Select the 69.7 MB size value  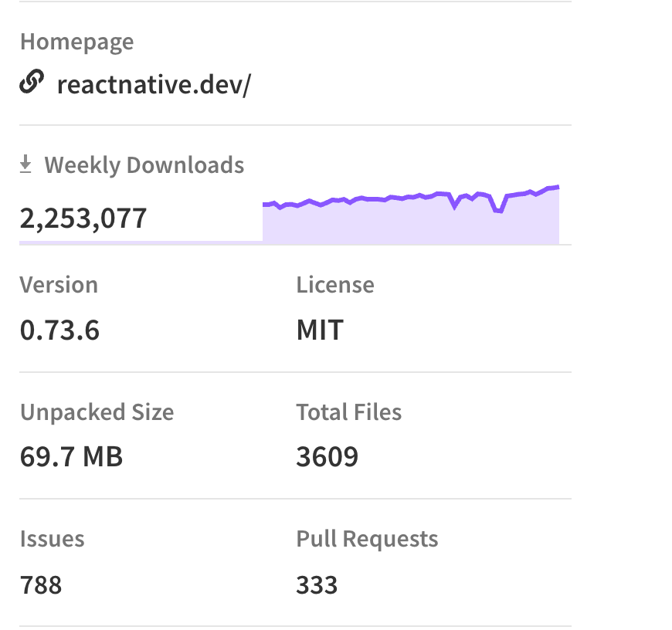pos(71,457)
